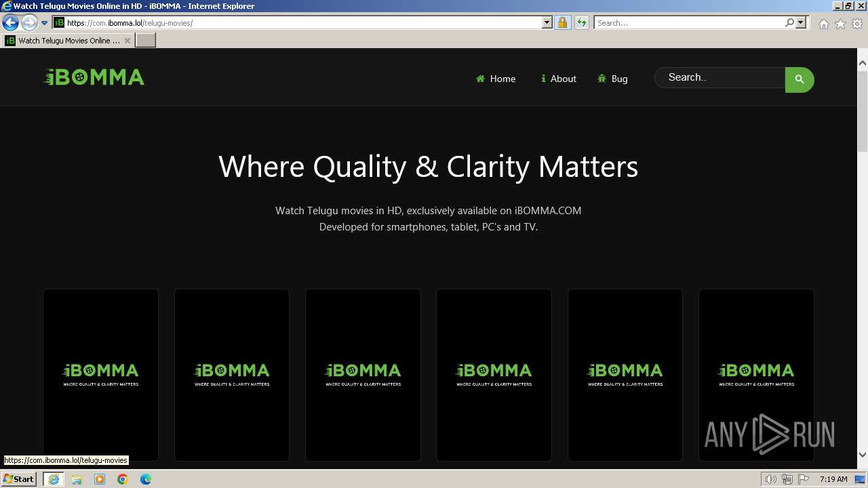Screen dimensions: 868x488
Task: Open Favorites with the star icon
Action: point(840,24)
